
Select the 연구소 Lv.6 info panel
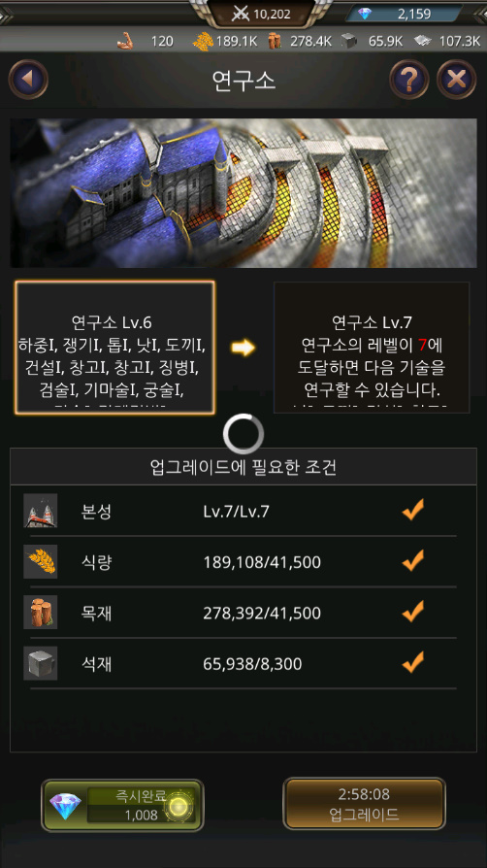click(x=115, y=347)
